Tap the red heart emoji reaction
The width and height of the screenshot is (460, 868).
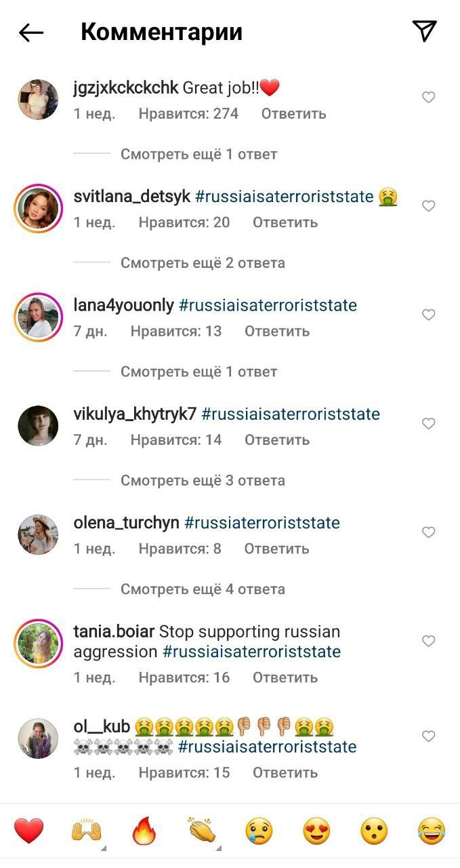(x=29, y=831)
